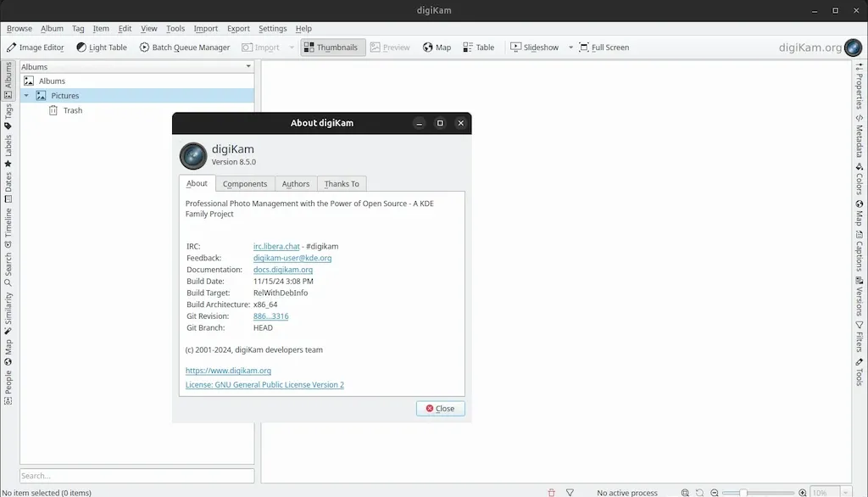Open the Filters right sidebar tab
Image resolution: width=868 pixels, height=497 pixels.
click(860, 337)
